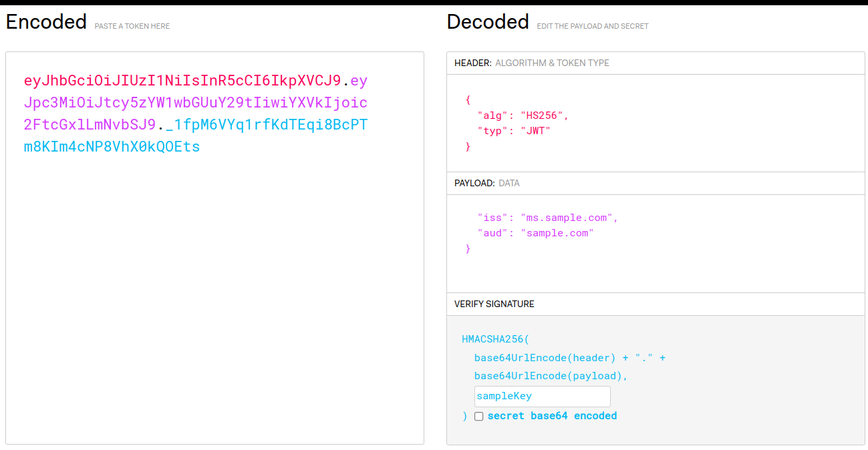The image size is (868, 450).
Task: Click the "aud": "sample.com" payload line
Action: [x=535, y=233]
